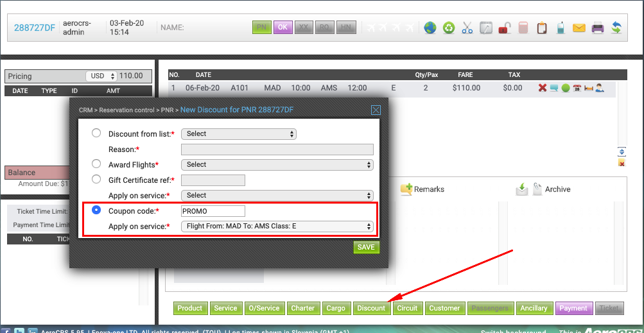Image resolution: width=644 pixels, height=333 pixels.
Task: Select the OK status button
Action: click(283, 28)
